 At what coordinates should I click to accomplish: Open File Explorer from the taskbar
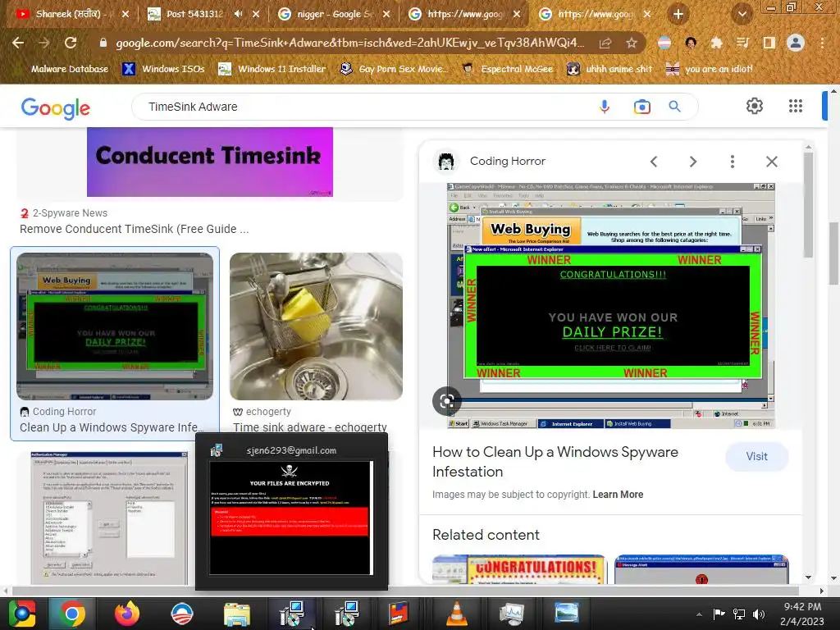pyautogui.click(x=236, y=614)
